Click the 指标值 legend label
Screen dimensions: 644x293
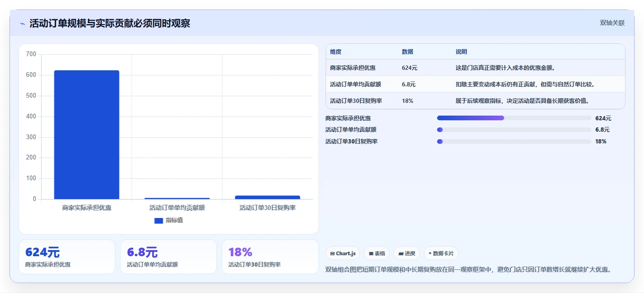pos(174,220)
